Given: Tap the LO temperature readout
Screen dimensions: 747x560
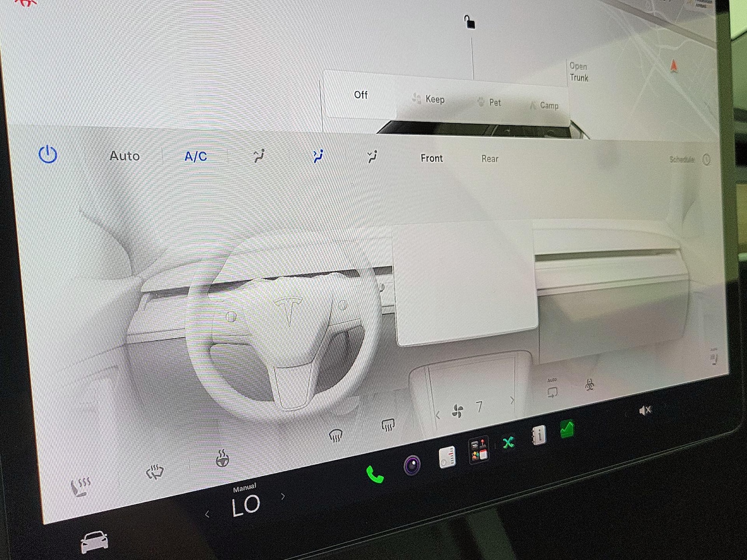Looking at the screenshot, I should point(246,505).
